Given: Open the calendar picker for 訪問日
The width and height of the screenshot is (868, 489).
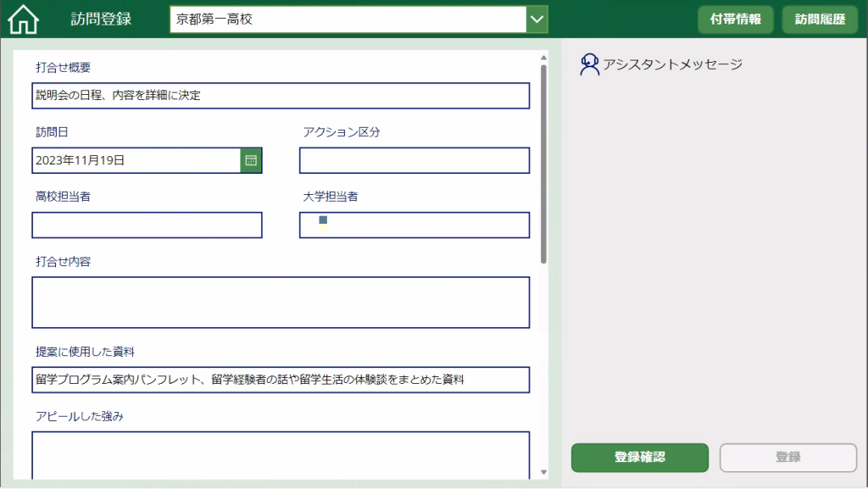Looking at the screenshot, I should click(x=251, y=160).
